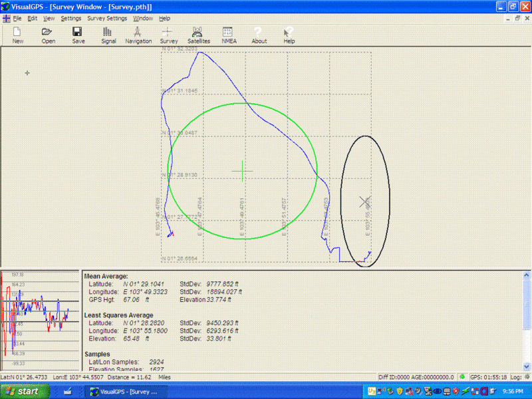Click the VisualGPS taskbar button
Viewport: 532px width, 399px height.
(126, 392)
